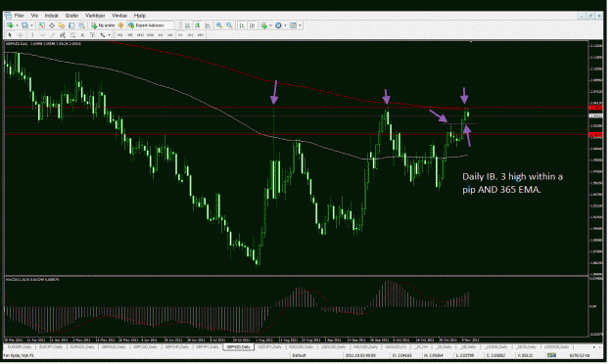This screenshot has width=612, height=364.
Task: Select the arrow cursor tool
Action: tap(10, 35)
